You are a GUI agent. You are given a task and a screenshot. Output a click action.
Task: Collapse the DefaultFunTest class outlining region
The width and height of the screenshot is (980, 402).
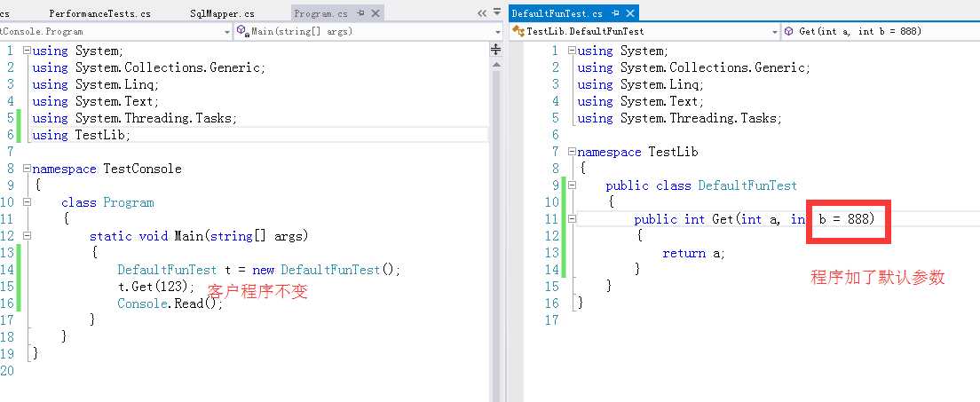pos(571,185)
